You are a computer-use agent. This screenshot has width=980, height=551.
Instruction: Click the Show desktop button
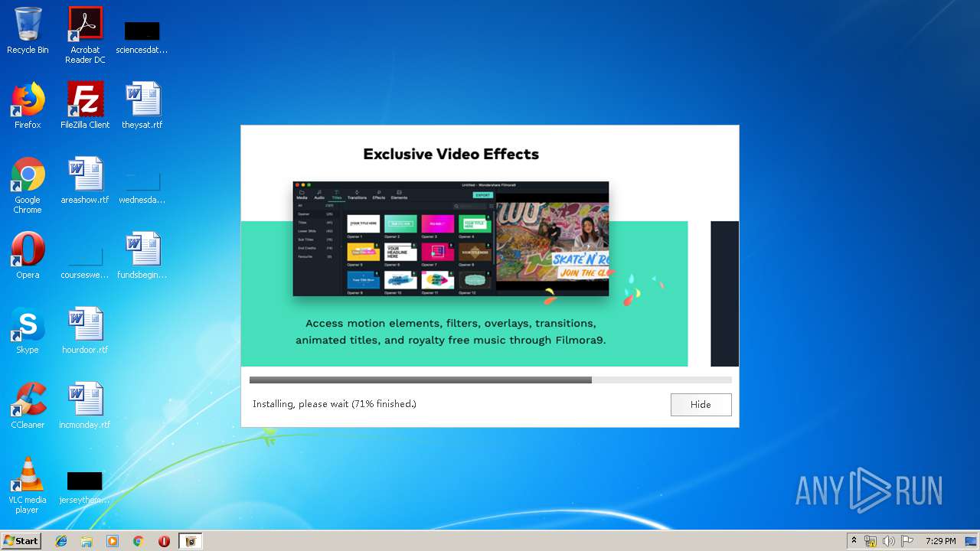coord(972,541)
